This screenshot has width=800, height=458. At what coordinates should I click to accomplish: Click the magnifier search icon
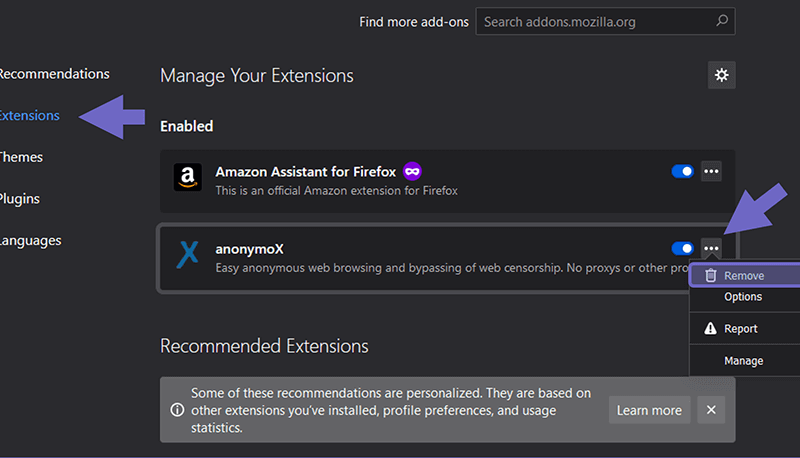(x=722, y=21)
